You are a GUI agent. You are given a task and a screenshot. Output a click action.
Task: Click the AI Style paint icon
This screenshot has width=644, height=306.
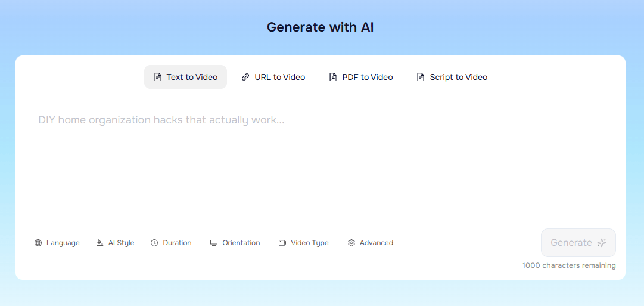click(x=100, y=243)
